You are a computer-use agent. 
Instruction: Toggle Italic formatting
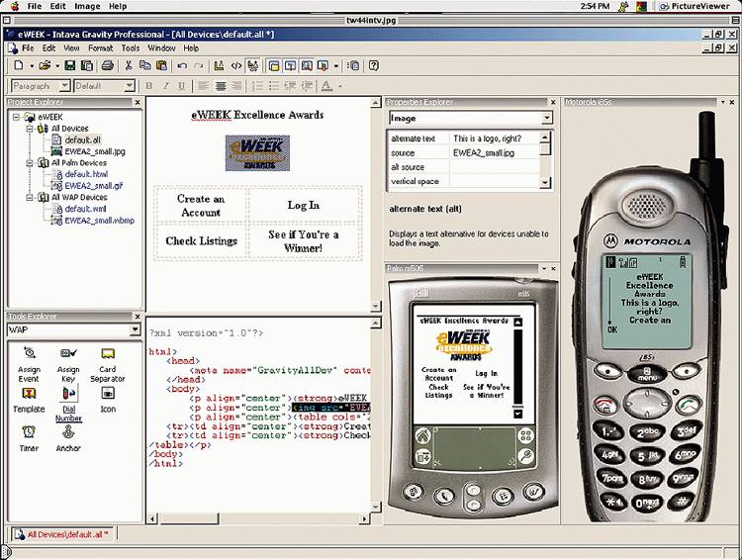(x=165, y=86)
